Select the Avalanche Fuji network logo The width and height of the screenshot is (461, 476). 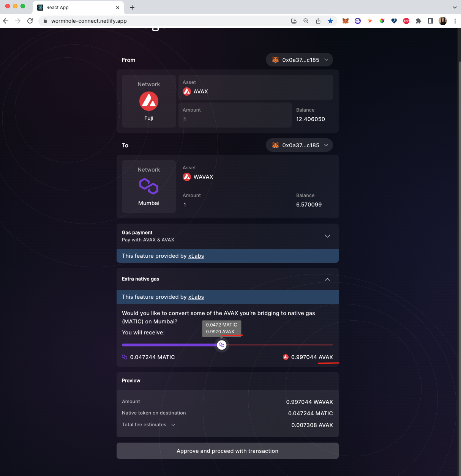click(148, 101)
